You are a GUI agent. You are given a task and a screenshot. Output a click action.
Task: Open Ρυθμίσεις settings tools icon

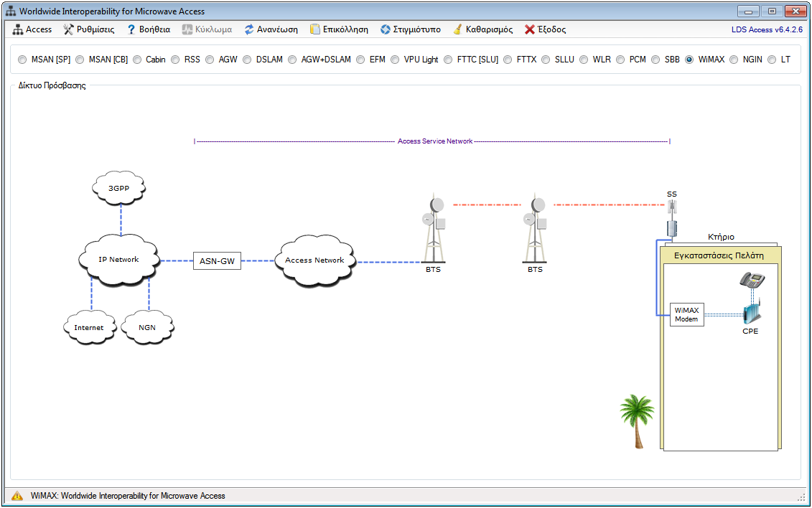point(69,29)
